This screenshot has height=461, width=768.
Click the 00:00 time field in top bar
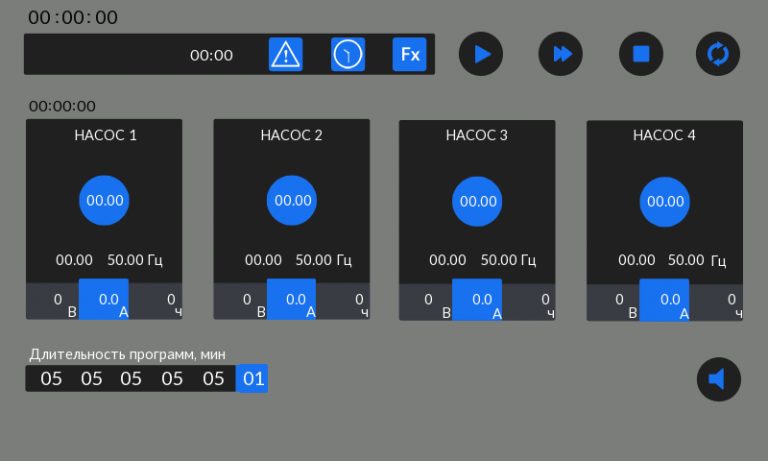211,55
